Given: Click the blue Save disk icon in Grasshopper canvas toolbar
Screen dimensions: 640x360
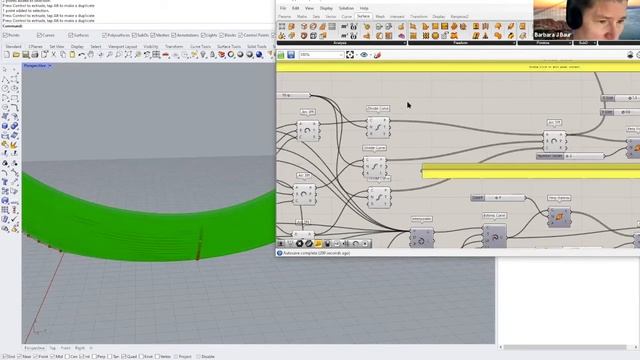Looking at the screenshot, I should pyautogui.click(x=291, y=55).
